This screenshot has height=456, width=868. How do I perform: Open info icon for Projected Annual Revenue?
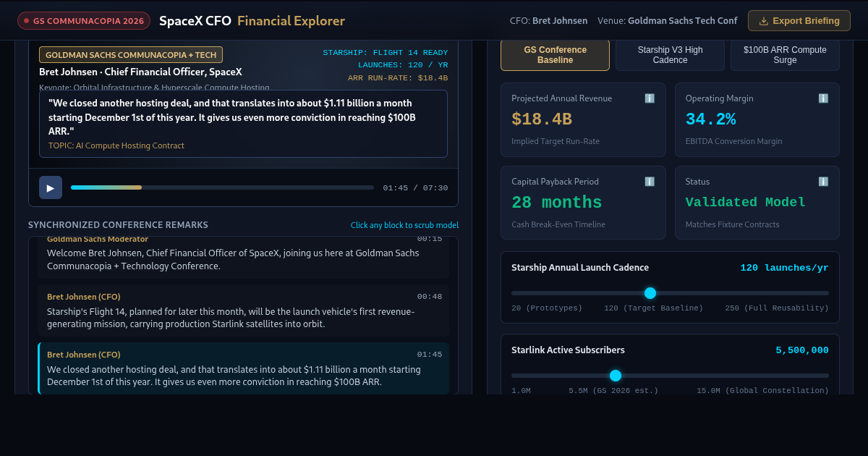[650, 98]
